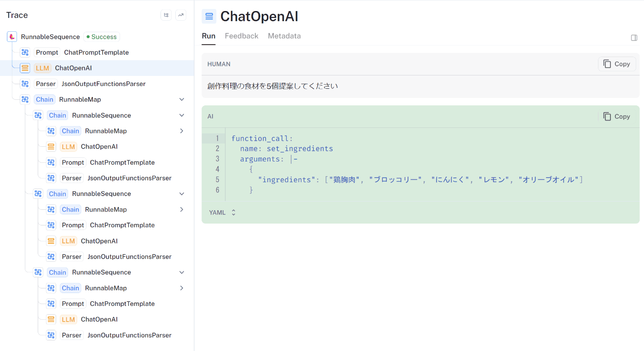Click the chain icon on the top-level RunnableMap row

[x=25, y=99]
